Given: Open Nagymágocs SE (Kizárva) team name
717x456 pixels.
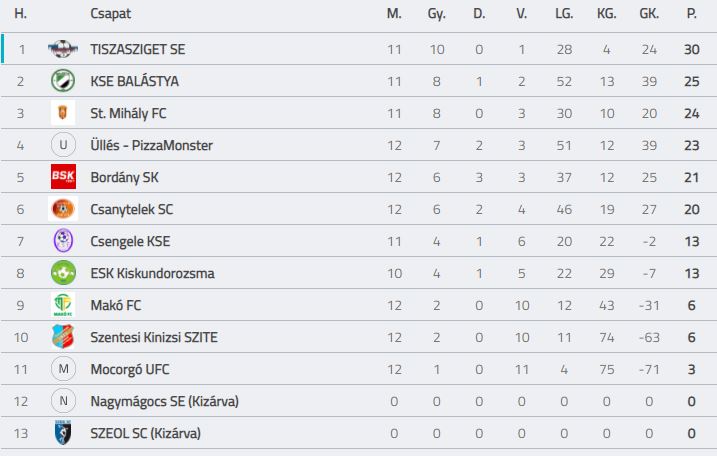Looking at the screenshot, I should click(x=165, y=402).
